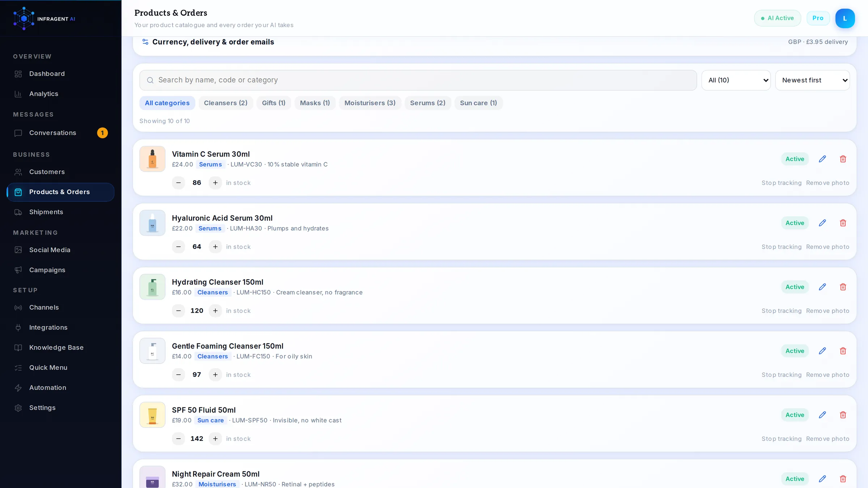The width and height of the screenshot is (868, 488).
Task: Click the search magnifier icon
Action: point(150,80)
